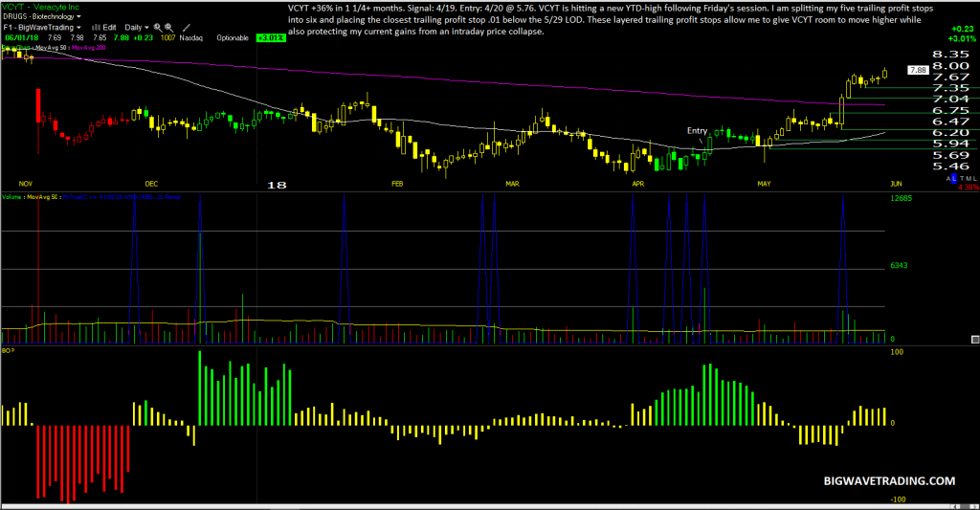Viewport: 980px width, 510px height.
Task: Click the zoom out magnifier icon
Action: pos(168,28)
